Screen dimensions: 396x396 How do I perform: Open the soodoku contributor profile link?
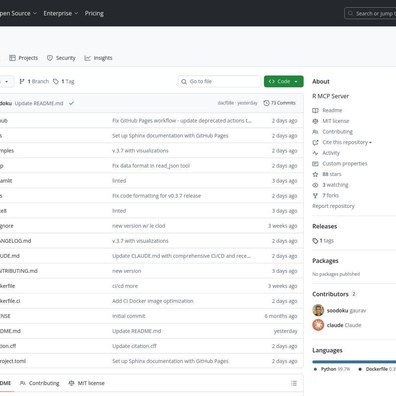pyautogui.click(x=346, y=311)
